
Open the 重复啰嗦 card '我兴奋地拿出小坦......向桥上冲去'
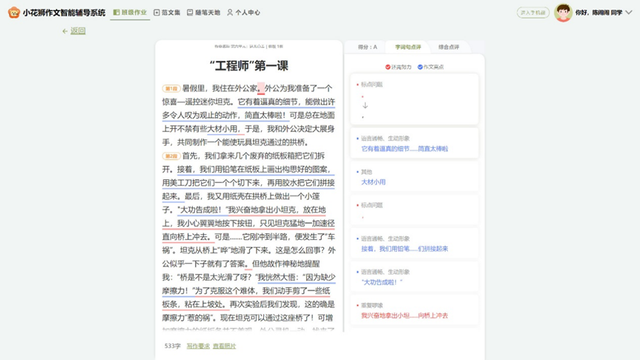pyautogui.click(x=414, y=310)
